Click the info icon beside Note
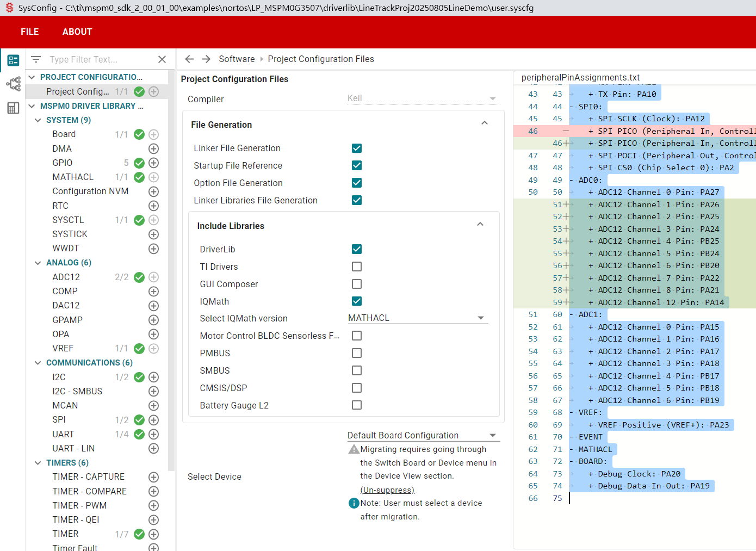The height and width of the screenshot is (551, 756). tap(354, 503)
